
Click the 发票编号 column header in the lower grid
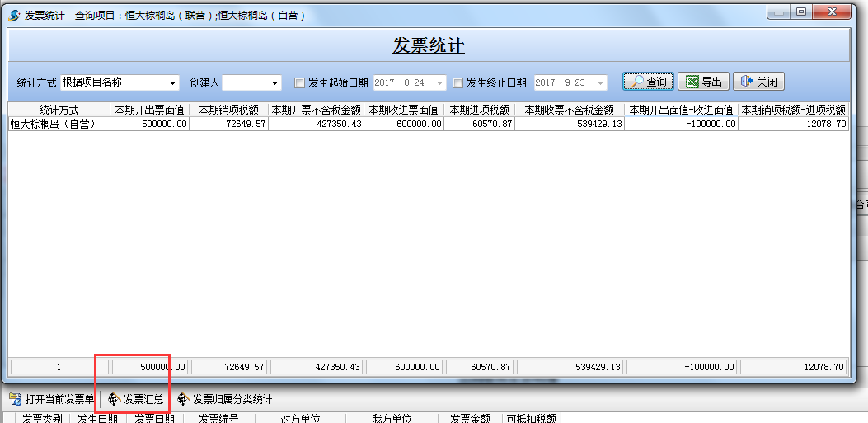pyautogui.click(x=218, y=418)
